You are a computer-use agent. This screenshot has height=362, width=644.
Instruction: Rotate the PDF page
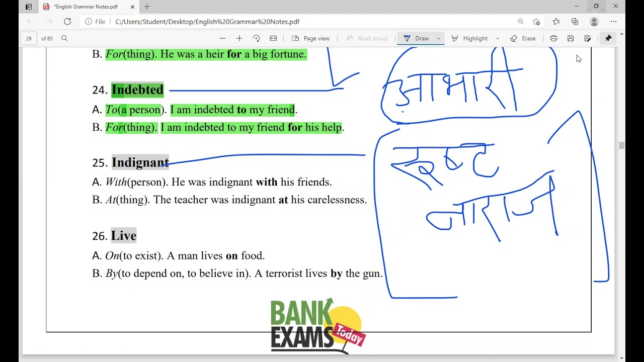click(256, 38)
